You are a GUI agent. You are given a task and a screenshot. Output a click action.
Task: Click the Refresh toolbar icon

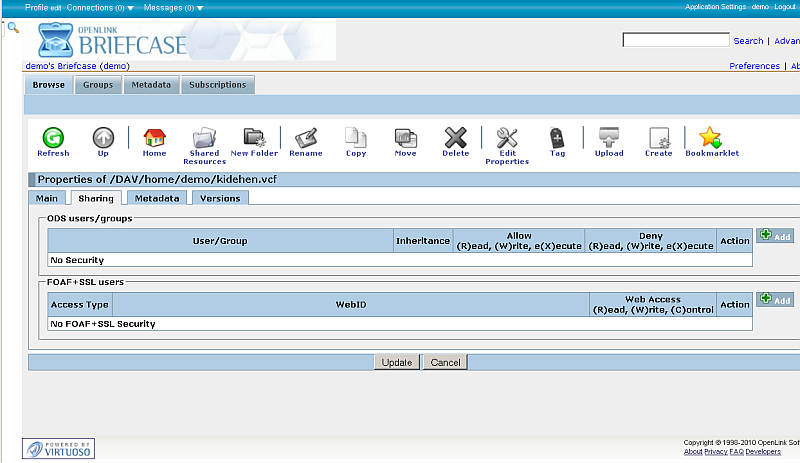click(53, 137)
